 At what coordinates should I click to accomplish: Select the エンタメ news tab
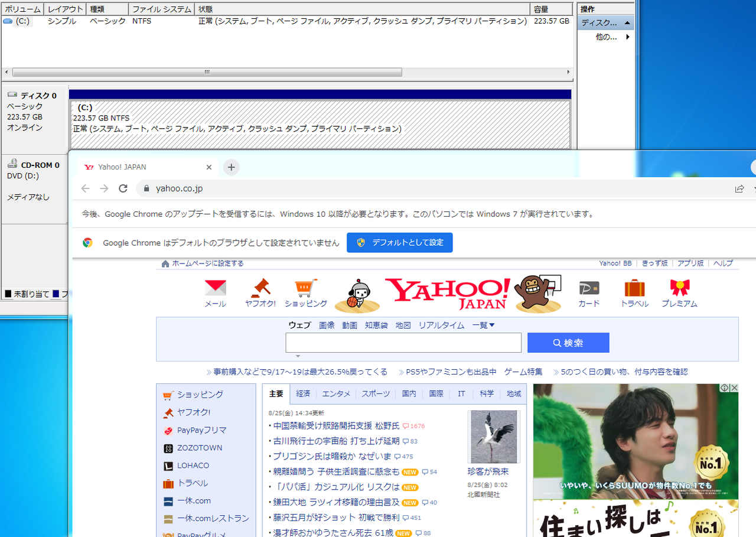[x=336, y=393]
